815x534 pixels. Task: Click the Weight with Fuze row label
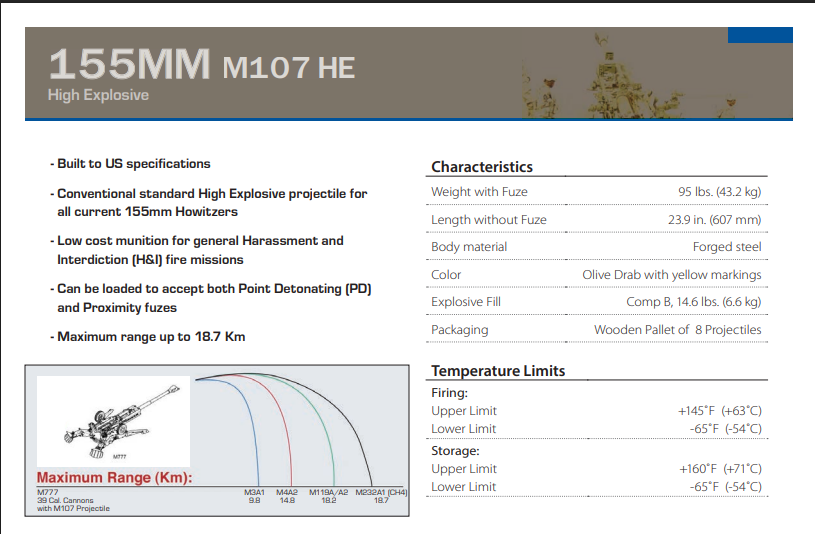tap(479, 192)
